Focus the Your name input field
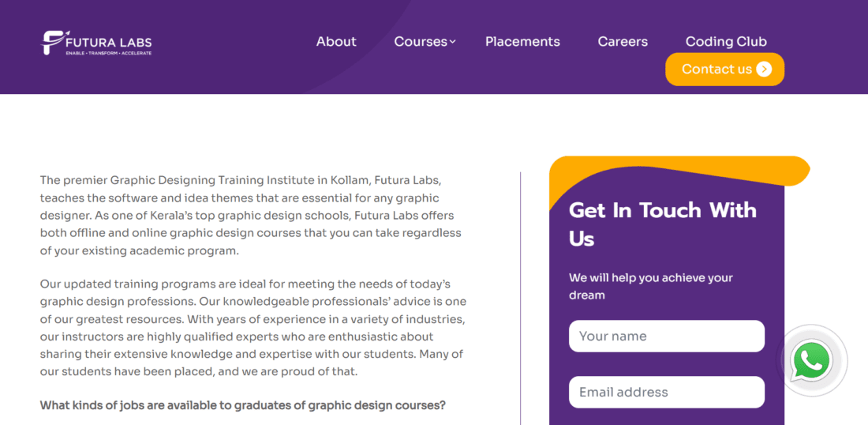This screenshot has height=425, width=868. pyautogui.click(x=667, y=336)
